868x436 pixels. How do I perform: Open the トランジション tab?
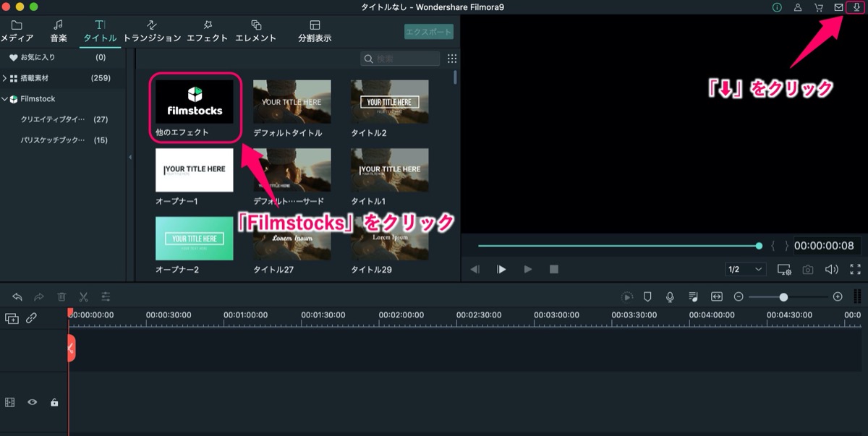[152, 31]
